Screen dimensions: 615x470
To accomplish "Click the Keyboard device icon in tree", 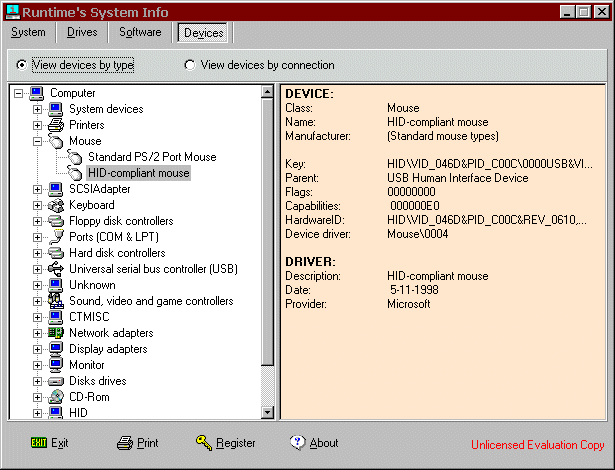I will pyautogui.click(x=56, y=205).
